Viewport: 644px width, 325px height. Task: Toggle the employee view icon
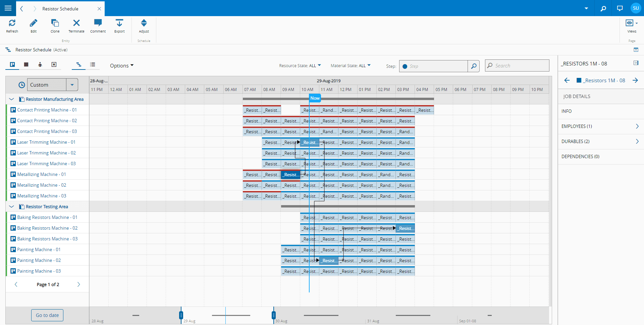pos(40,64)
